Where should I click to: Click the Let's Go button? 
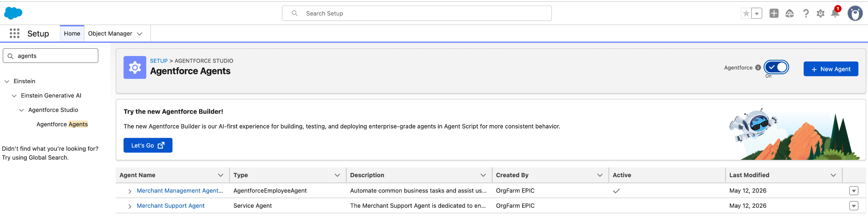(x=148, y=145)
